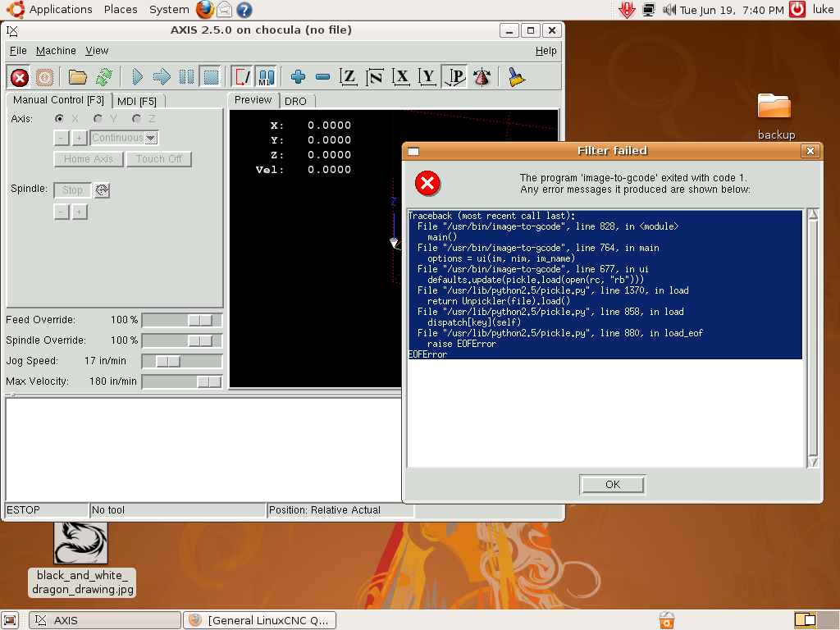Zoom out with the minus icon
The height and width of the screenshot is (630, 840).
pyautogui.click(x=322, y=78)
